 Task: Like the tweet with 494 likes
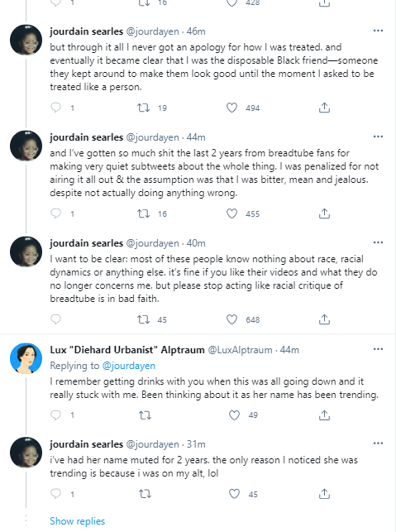(232, 108)
